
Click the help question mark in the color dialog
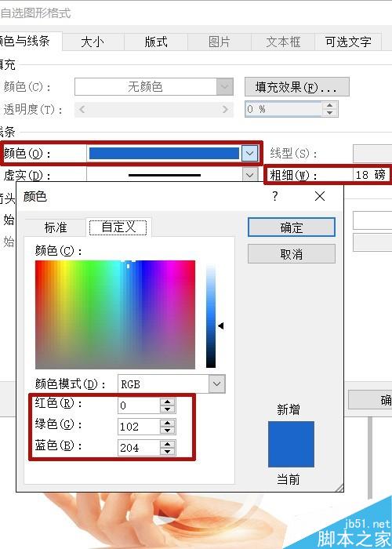click(275, 196)
